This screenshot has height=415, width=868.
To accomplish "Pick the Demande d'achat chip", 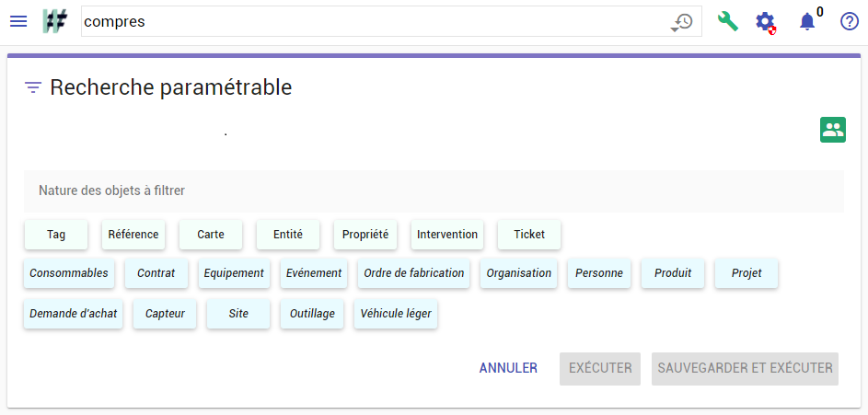I will pos(73,314).
